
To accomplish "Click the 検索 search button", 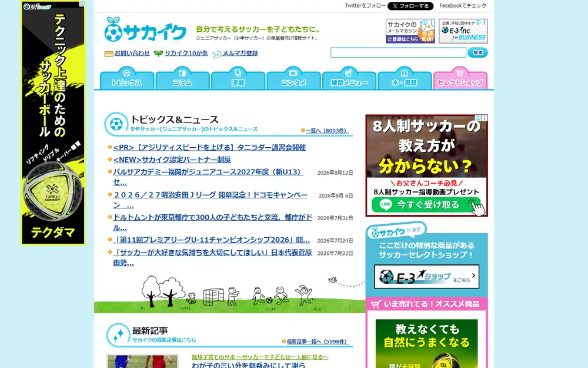I will pyautogui.click(x=477, y=52).
